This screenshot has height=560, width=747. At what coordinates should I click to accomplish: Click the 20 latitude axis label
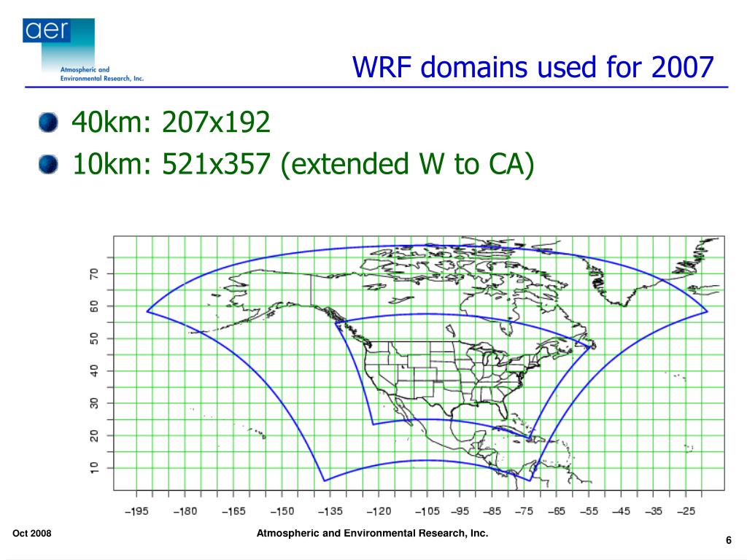click(94, 436)
